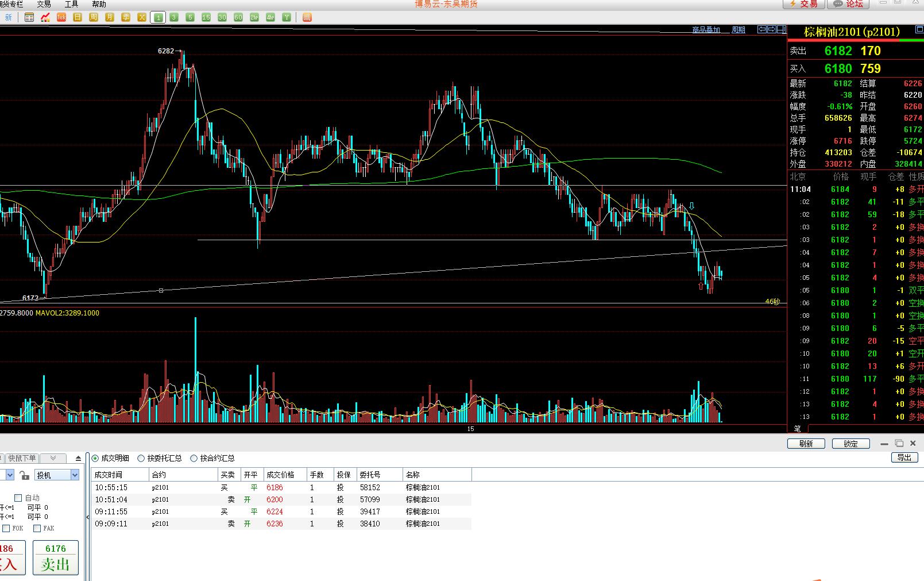Select 按合约汇总 radio button

pos(194,458)
